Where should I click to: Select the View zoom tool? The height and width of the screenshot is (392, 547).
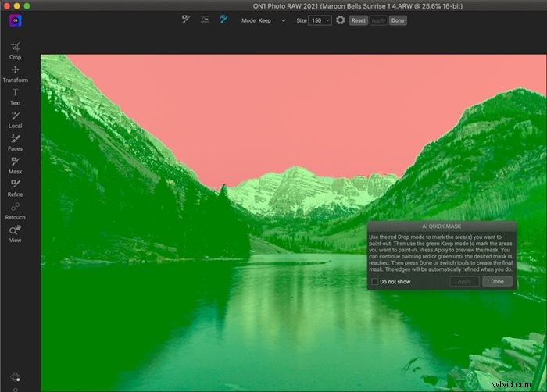(15, 234)
